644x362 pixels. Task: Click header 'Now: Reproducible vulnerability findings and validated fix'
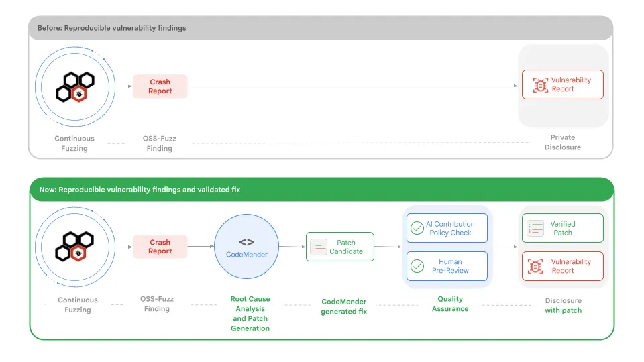(x=140, y=190)
